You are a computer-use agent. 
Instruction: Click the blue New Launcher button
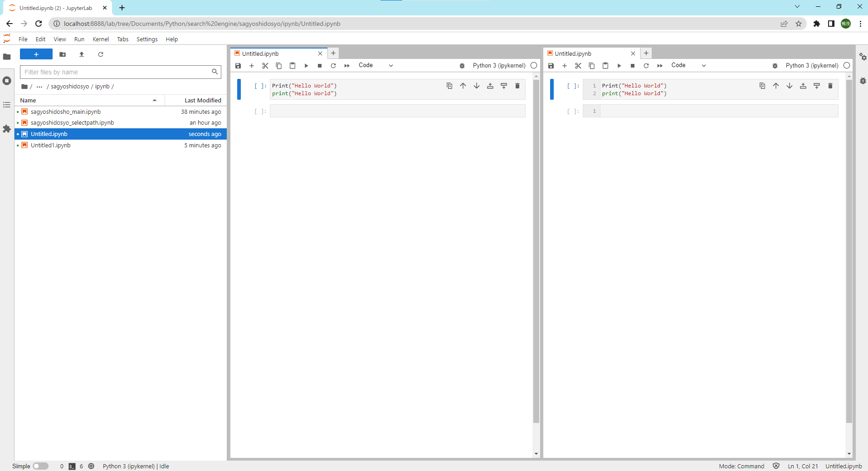tap(36, 54)
